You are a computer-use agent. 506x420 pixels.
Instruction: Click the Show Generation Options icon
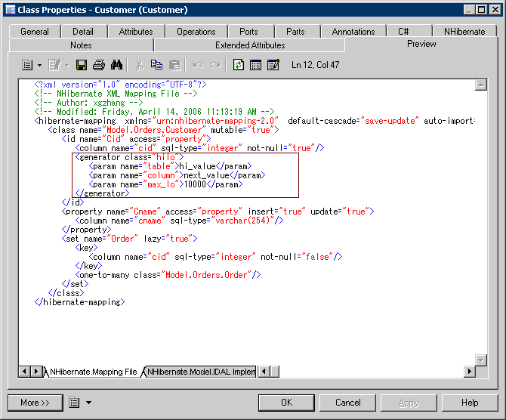point(273,65)
